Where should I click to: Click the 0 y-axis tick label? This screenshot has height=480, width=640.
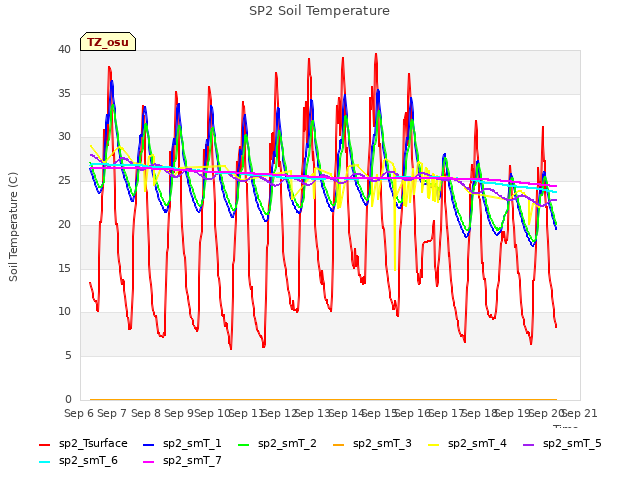tap(68, 399)
